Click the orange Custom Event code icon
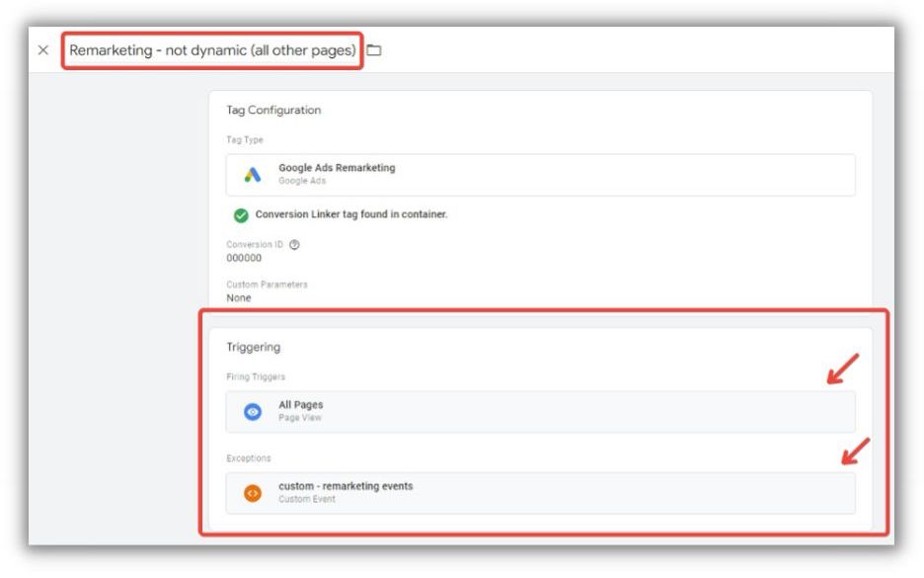Viewport: 924px width, 578px height. pos(253,492)
